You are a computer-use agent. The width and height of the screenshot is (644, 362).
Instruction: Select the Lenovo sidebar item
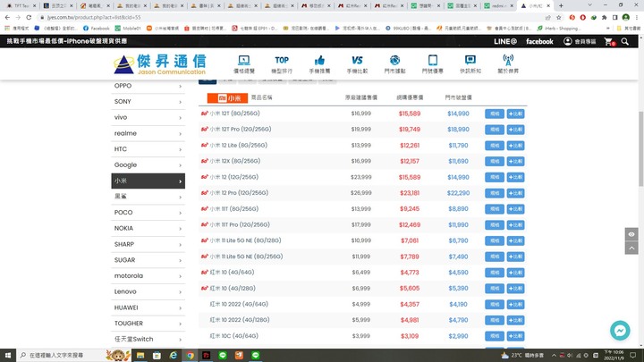pyautogui.click(x=148, y=291)
